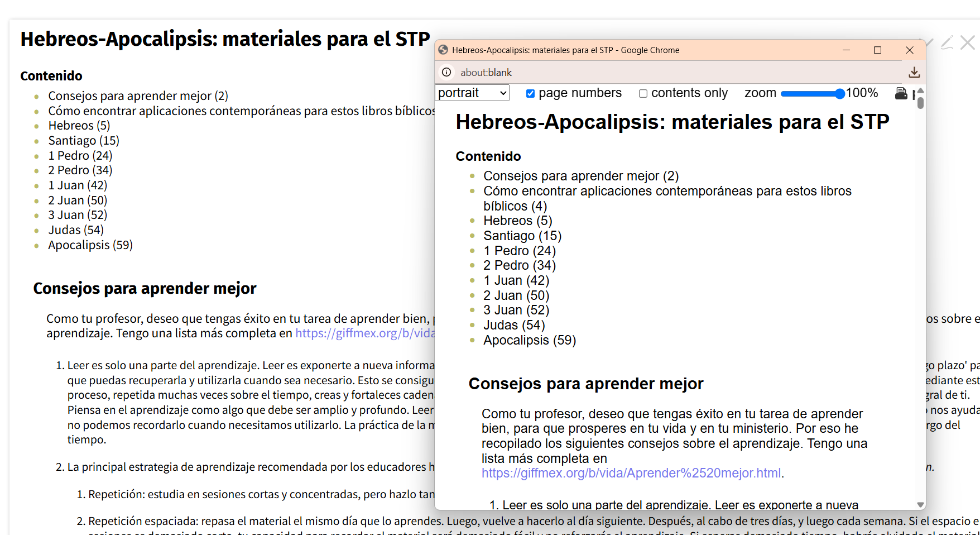Click the pencil edit icon behind the popup
Image resolution: width=980 pixels, height=535 pixels.
tap(947, 43)
